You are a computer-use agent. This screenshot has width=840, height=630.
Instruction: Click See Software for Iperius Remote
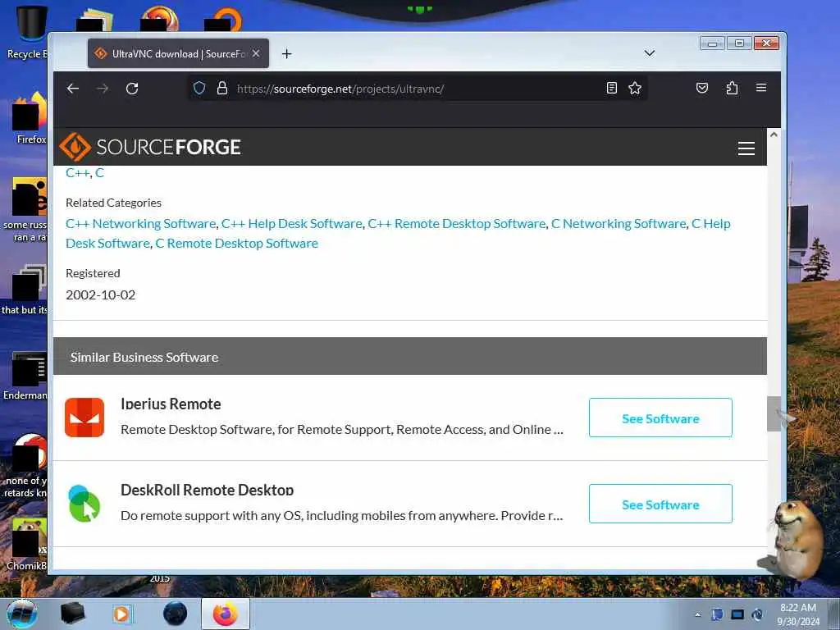pos(660,418)
